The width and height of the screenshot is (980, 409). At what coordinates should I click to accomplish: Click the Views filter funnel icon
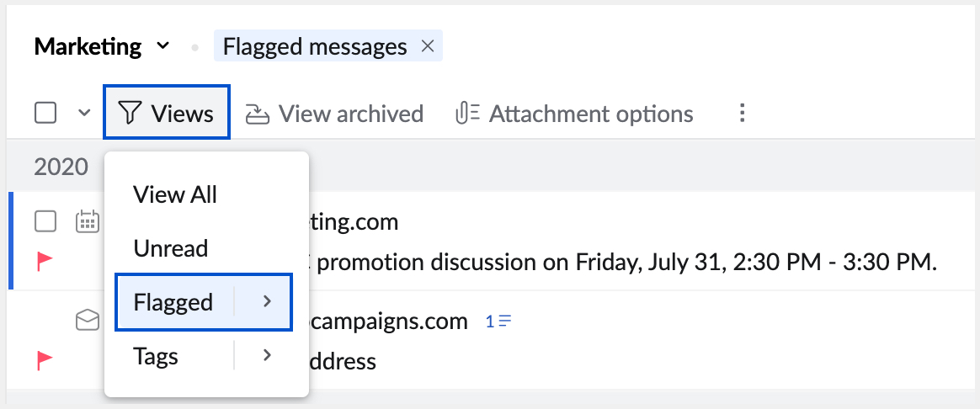128,113
